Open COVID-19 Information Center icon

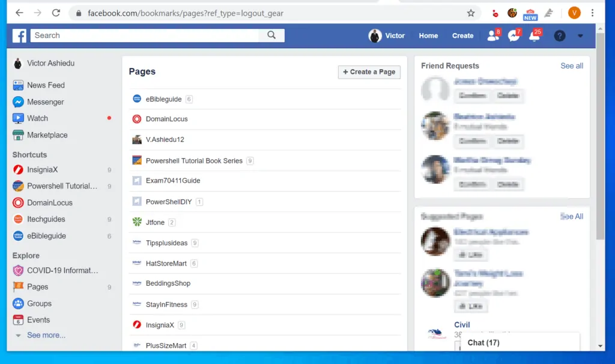[18, 270]
